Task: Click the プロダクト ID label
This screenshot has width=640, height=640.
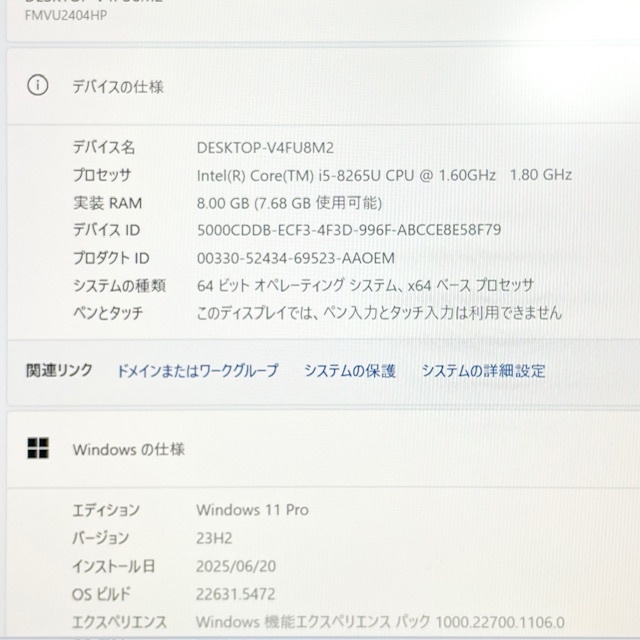Action: 111,258
